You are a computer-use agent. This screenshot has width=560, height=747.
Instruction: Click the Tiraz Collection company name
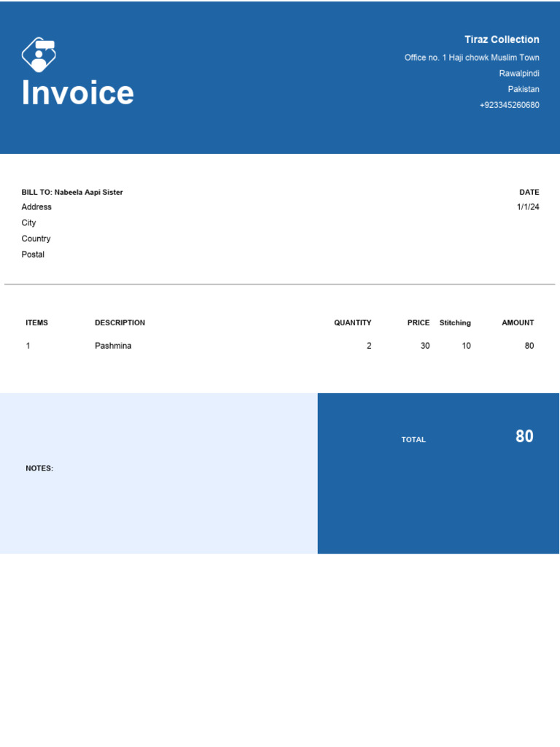click(x=502, y=39)
